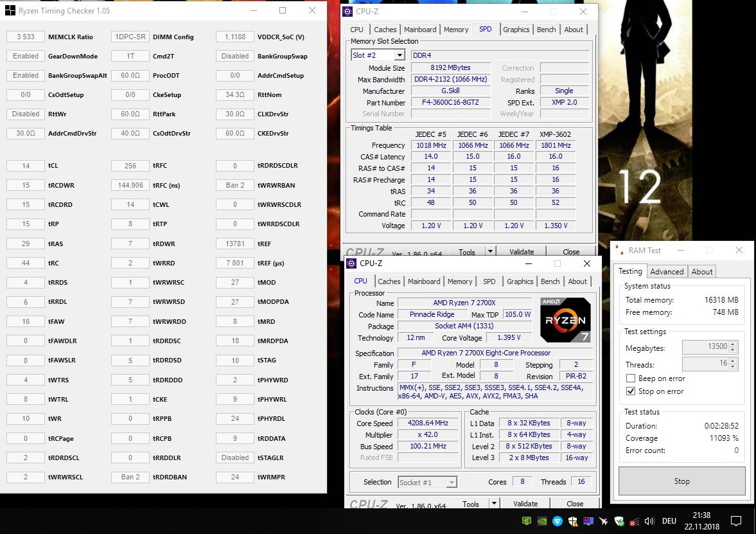
Task: Open the volume speaker tray icon
Action: (x=649, y=521)
